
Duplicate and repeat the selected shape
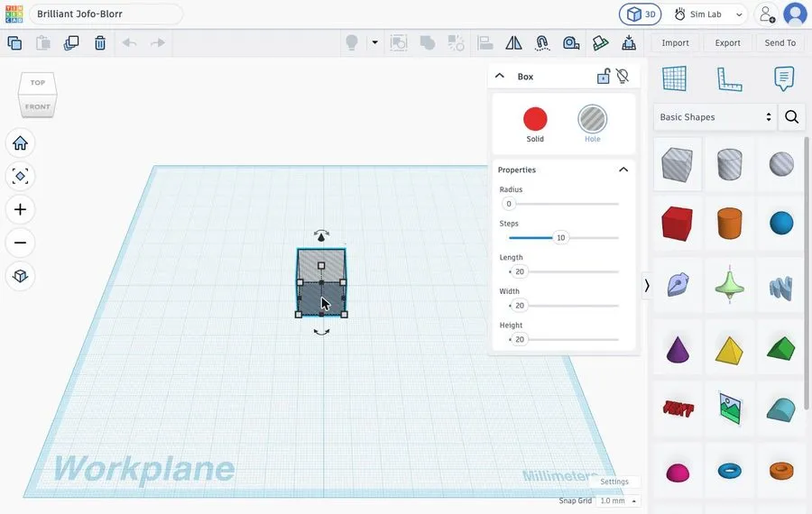coord(71,43)
